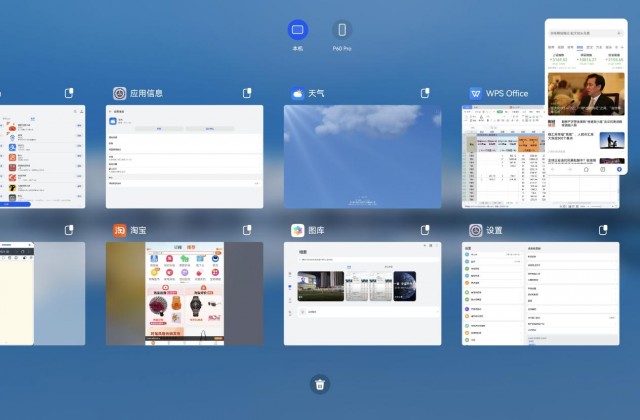Tap the 设置 settings app icon
This screenshot has height=420, width=640.
click(476, 230)
